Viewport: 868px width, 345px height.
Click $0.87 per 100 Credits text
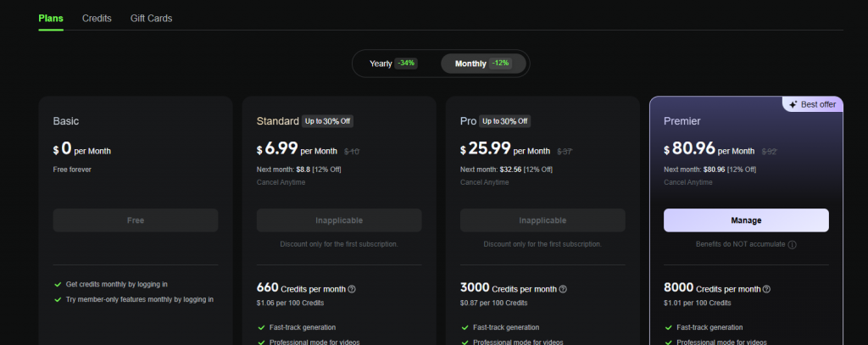tap(494, 303)
